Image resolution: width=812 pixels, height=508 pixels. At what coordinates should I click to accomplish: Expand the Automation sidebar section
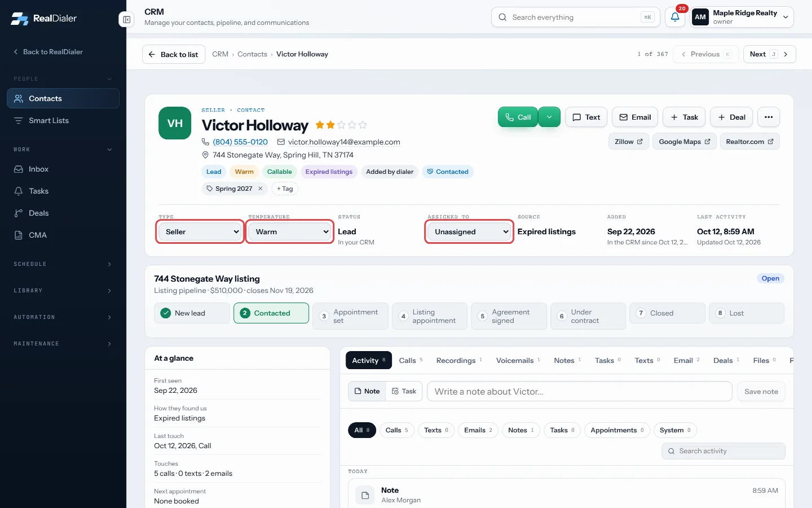(63, 317)
